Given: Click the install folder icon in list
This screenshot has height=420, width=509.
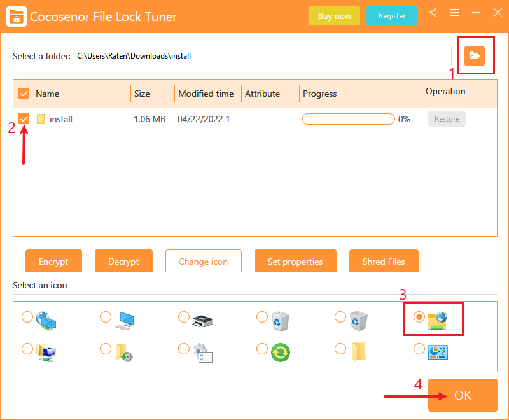Looking at the screenshot, I should click(41, 119).
